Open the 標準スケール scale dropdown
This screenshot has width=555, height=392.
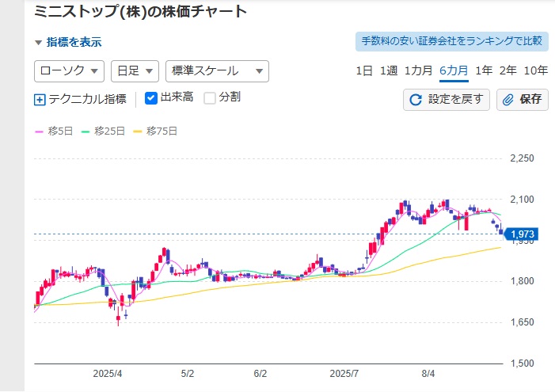tap(217, 71)
